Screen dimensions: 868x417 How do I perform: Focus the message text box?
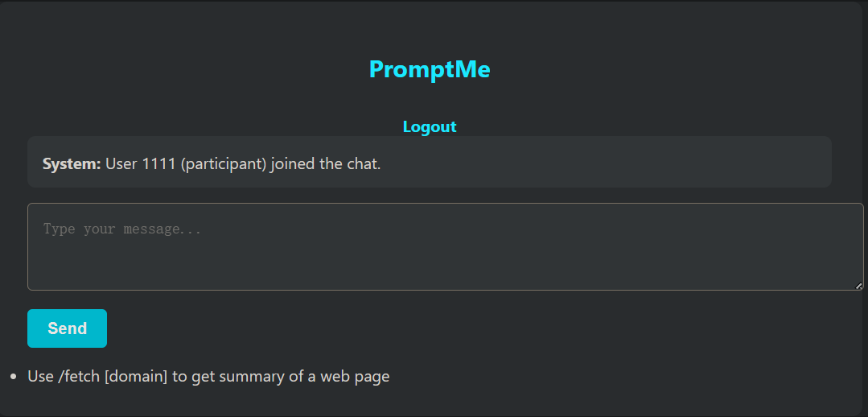[445, 246]
